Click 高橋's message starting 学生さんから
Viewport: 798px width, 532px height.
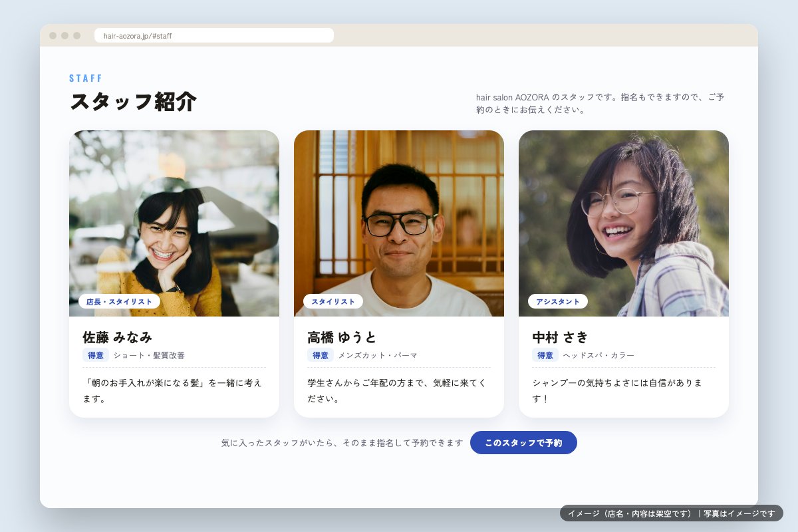397,391
